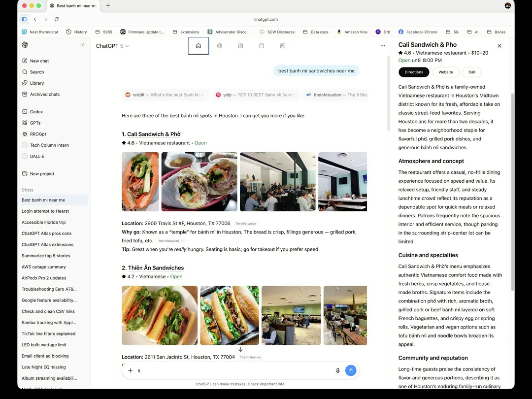Click the reload page icon
This screenshot has width=532, height=399.
point(57,19)
